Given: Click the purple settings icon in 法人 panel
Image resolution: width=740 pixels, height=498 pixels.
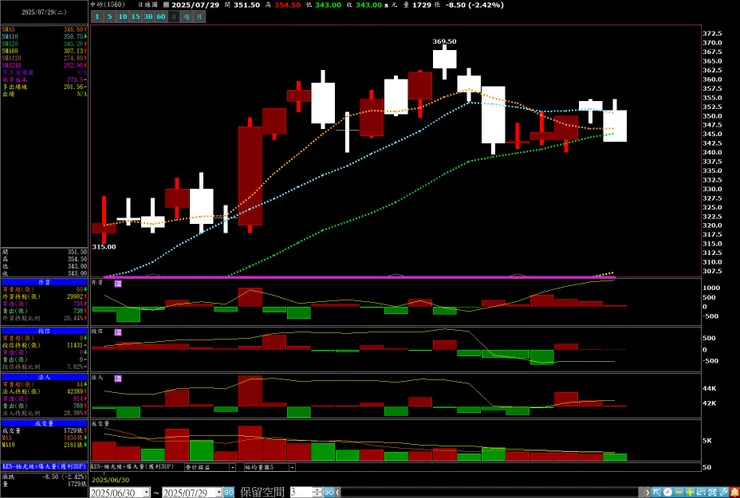Looking at the screenshot, I should pyautogui.click(x=118, y=379).
